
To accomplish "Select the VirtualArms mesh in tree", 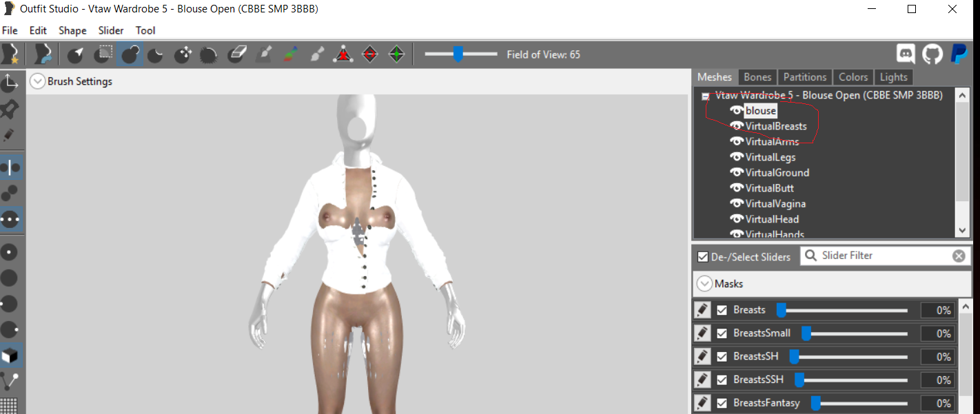I will [772, 142].
